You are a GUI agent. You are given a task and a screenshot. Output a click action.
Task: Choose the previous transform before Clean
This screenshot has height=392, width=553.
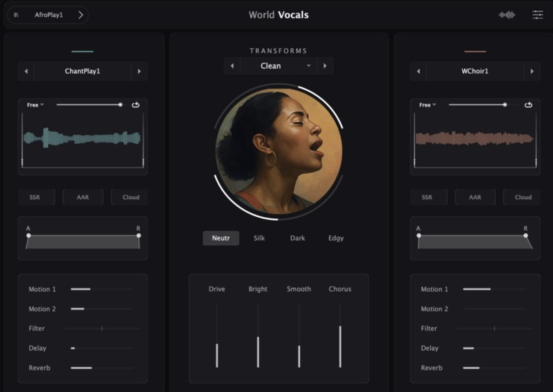(x=232, y=66)
